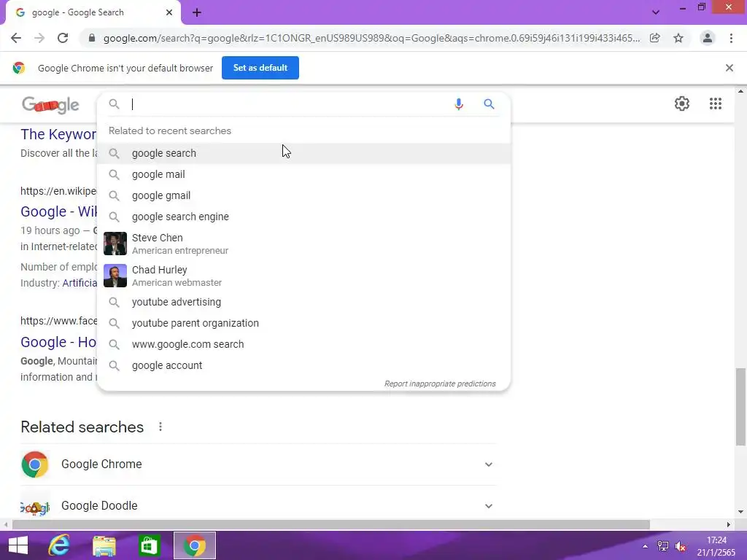Viewport: 747px width, 560px height.
Task: Dismiss the default browser notification bar
Action: coord(729,68)
